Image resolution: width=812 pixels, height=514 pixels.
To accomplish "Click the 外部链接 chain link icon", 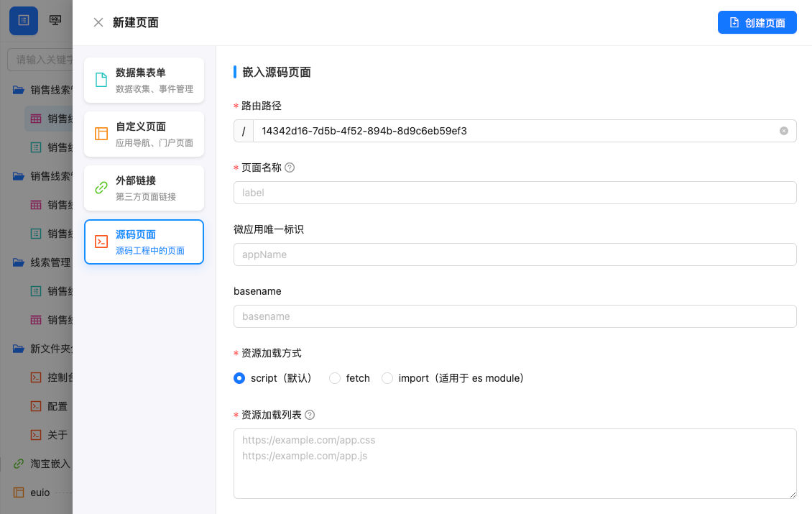I will pyautogui.click(x=101, y=188).
